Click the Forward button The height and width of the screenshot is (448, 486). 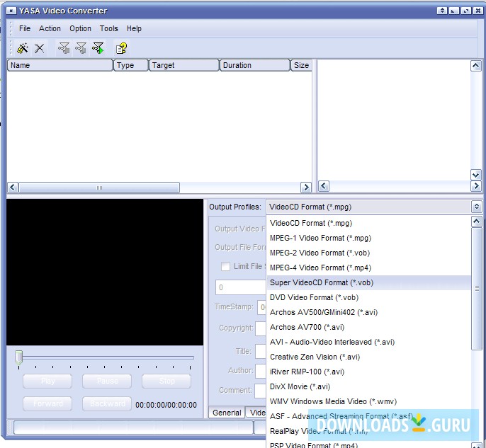[x=47, y=403]
